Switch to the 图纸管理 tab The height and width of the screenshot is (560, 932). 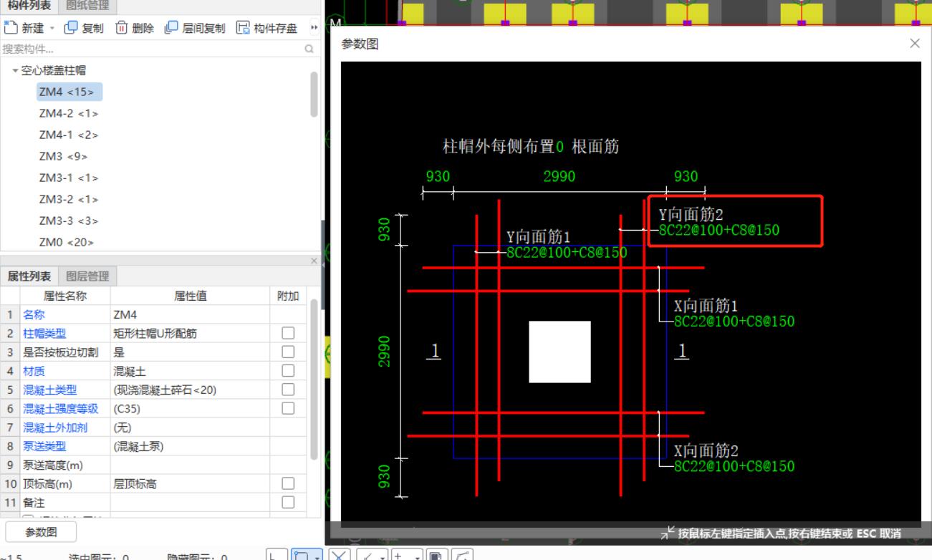coord(87,6)
